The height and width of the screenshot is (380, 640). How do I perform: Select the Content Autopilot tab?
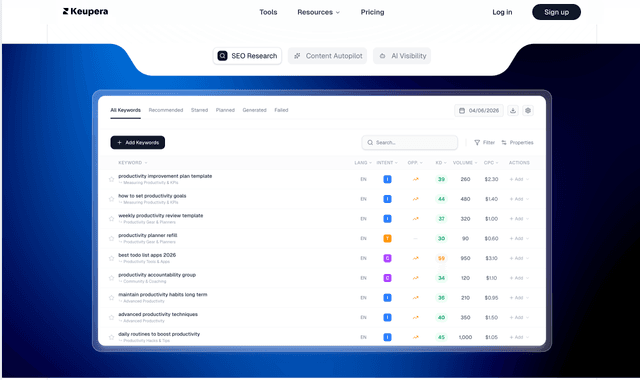pos(327,56)
